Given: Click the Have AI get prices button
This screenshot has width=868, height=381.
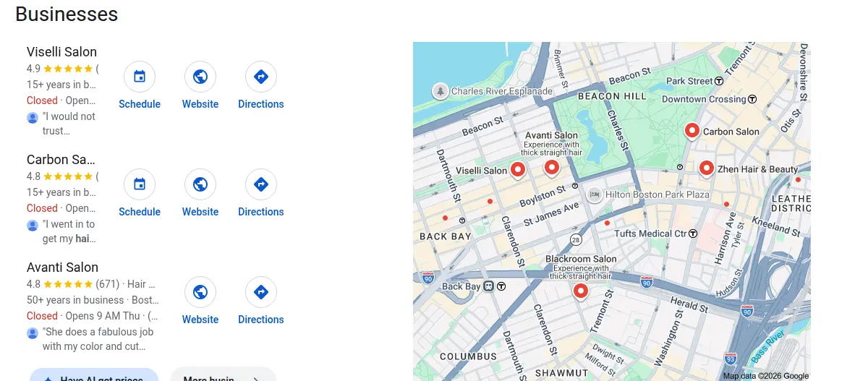Looking at the screenshot, I should coord(94,374).
